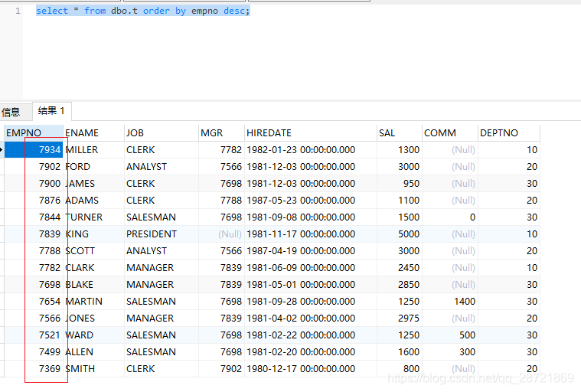The width and height of the screenshot is (581, 392).
Task: Click line number 1 in editor gutter
Action: [x=18, y=11]
